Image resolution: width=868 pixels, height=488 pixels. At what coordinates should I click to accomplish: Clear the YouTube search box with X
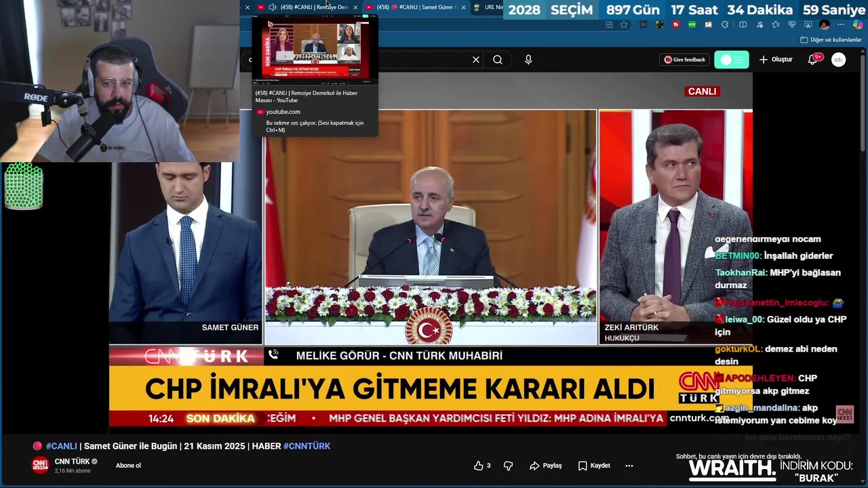click(476, 60)
